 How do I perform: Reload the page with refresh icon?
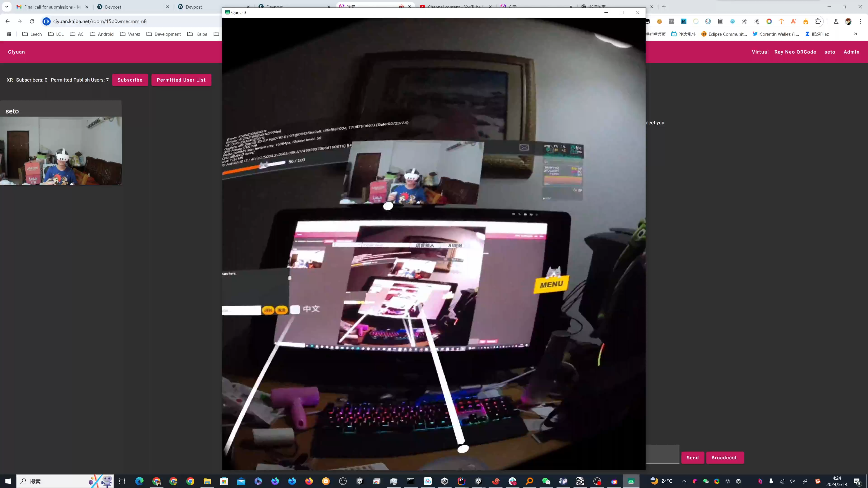[x=32, y=21]
